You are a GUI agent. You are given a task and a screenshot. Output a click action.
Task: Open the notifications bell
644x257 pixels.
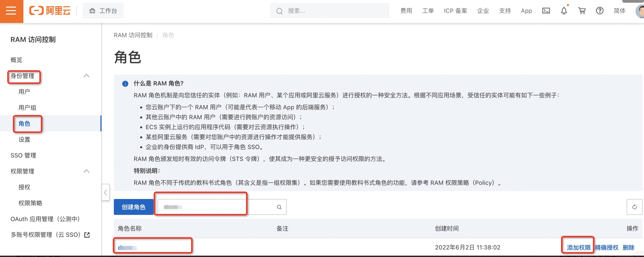click(x=564, y=11)
